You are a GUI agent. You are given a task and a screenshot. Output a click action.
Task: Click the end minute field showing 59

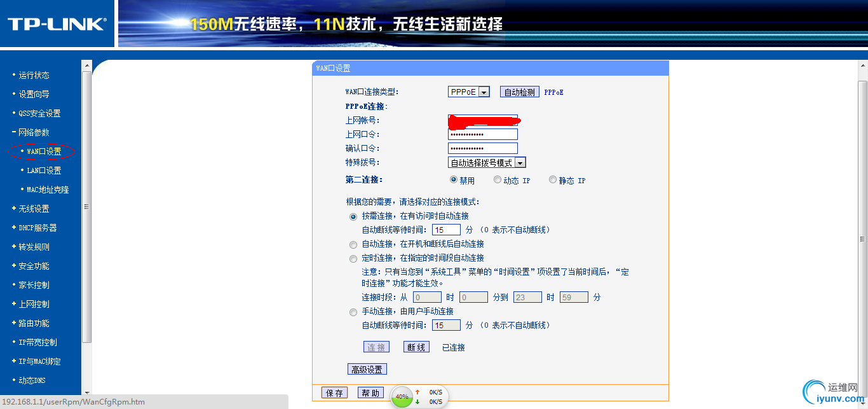574,297
